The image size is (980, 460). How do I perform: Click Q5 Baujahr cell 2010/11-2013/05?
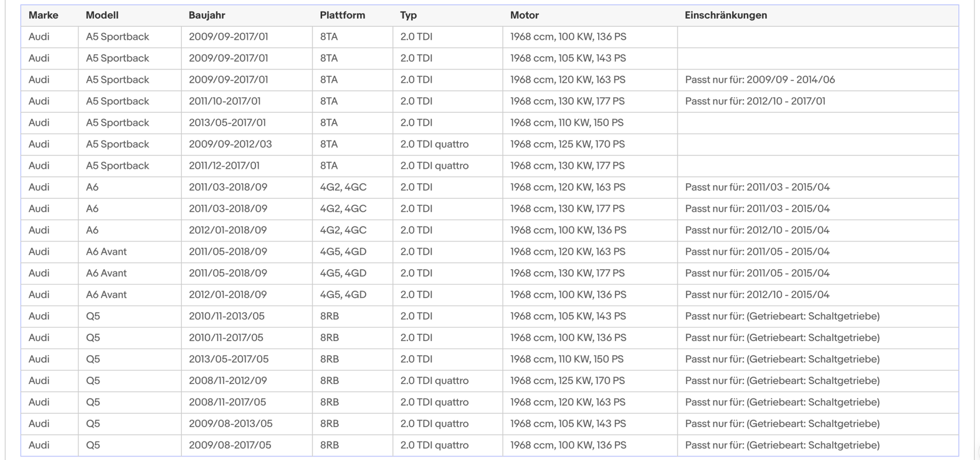pyautogui.click(x=226, y=317)
